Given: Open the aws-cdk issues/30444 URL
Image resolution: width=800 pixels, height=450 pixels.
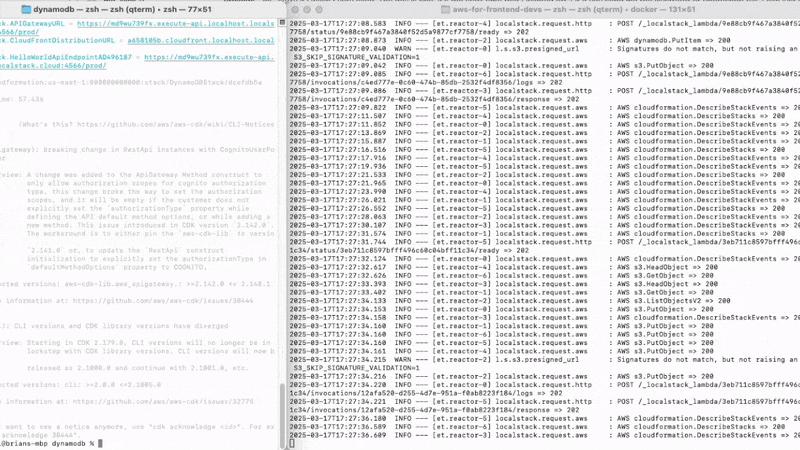Looking at the screenshot, I should [163, 301].
